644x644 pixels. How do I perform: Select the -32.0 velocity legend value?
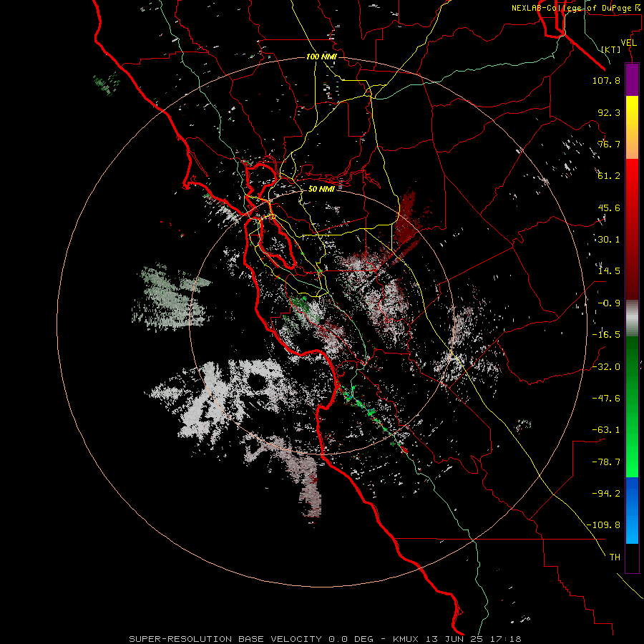[606, 367]
